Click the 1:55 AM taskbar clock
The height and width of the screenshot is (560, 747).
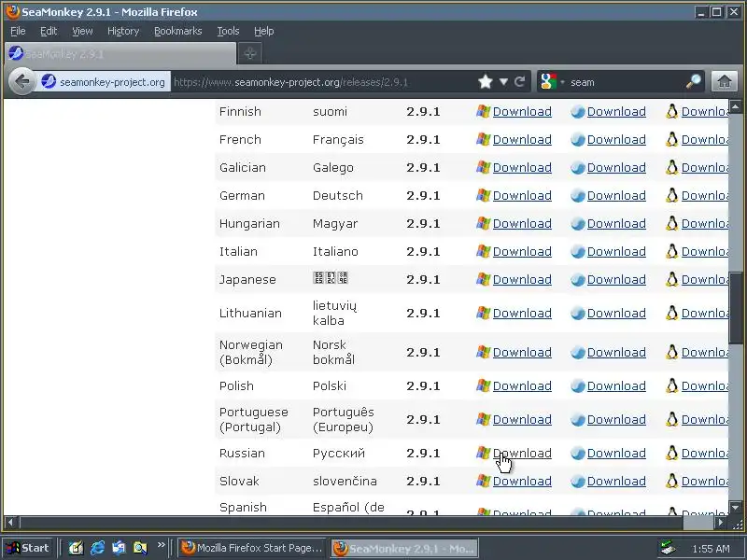(711, 549)
